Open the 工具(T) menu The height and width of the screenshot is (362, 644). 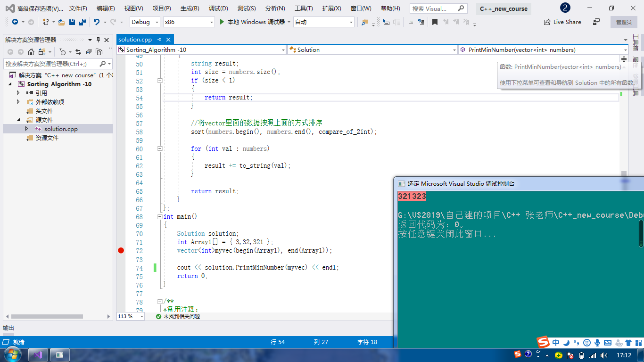[x=304, y=8]
